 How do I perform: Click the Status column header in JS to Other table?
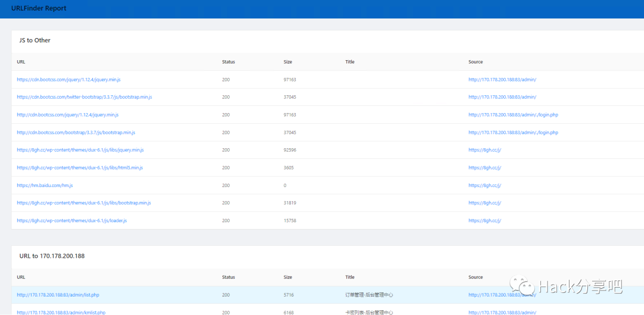[x=228, y=62]
